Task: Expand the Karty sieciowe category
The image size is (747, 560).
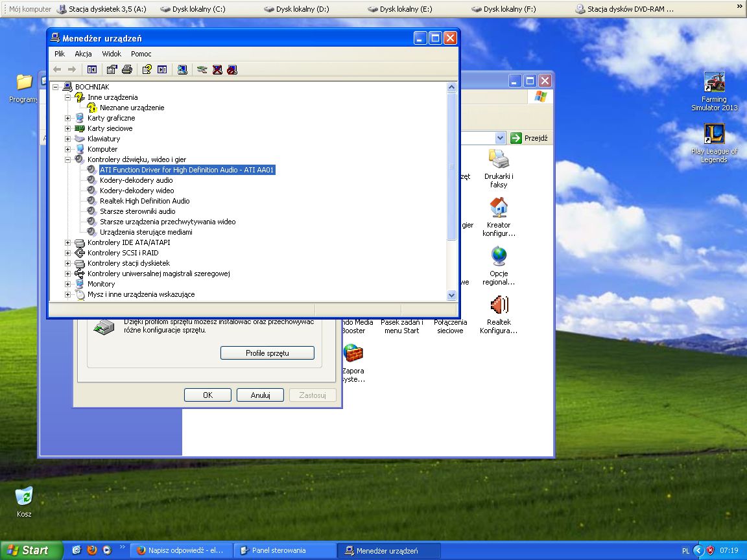Action: click(67, 128)
